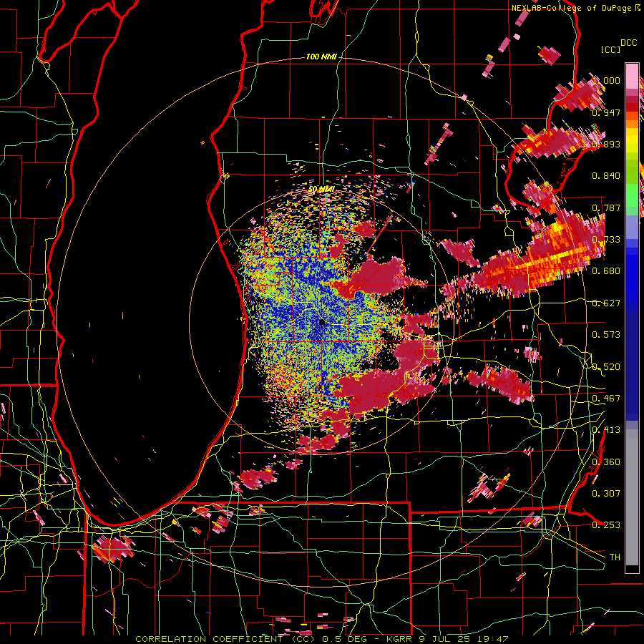Screen dimensions: 644x644
Task: Click the 0.733 scale value
Action: coord(606,240)
